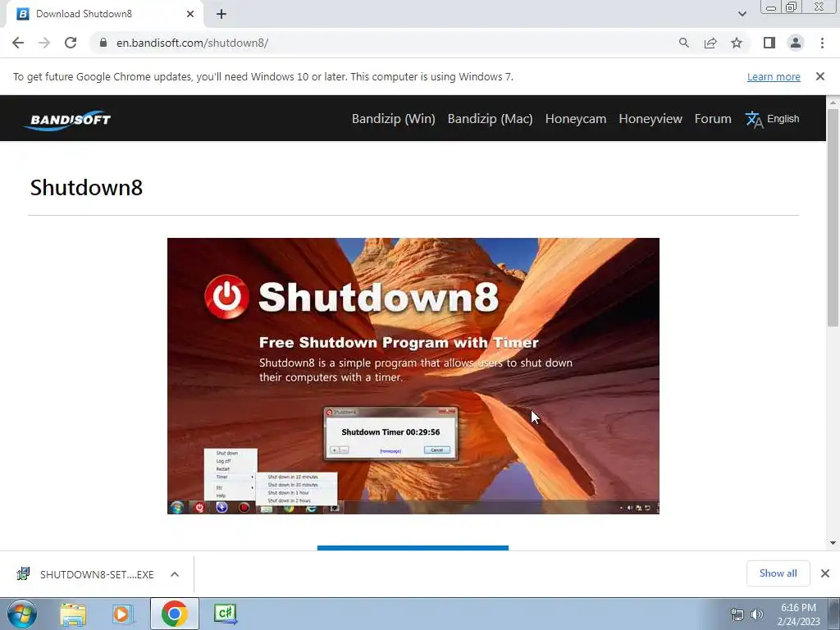Open the downloaded SHUTDOWN8-SET....EXE file
This screenshot has width=840, height=630.
(97, 574)
